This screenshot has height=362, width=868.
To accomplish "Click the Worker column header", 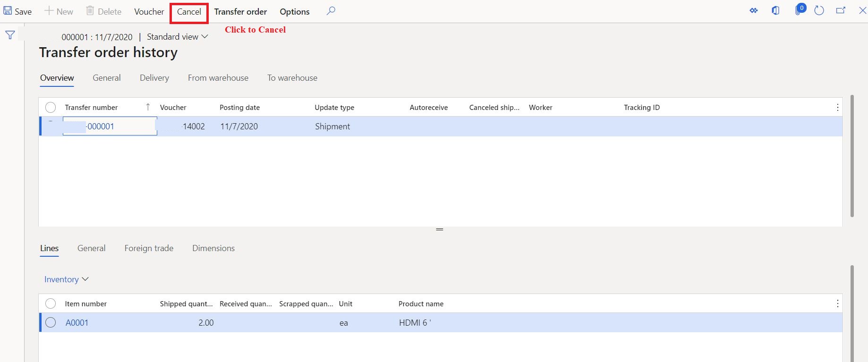I will tap(541, 108).
